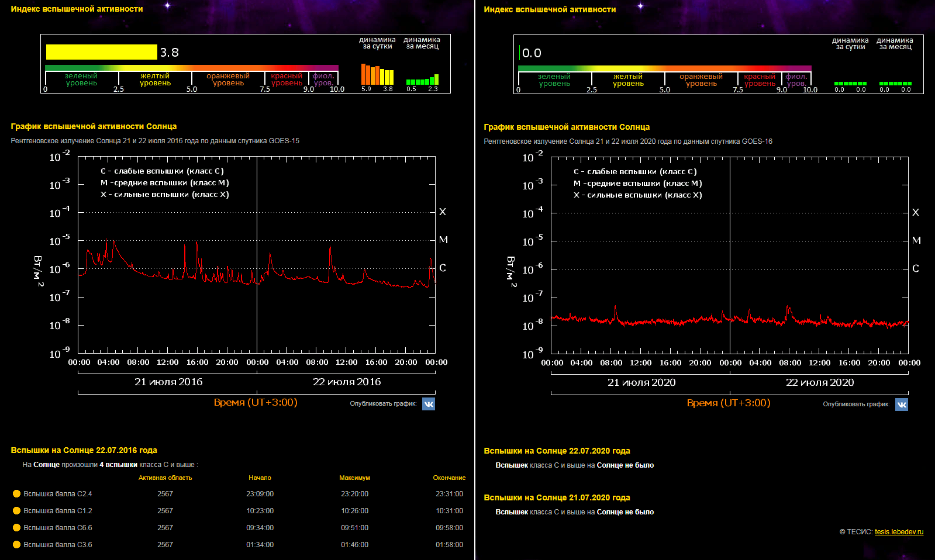Image resolution: width=935 pixels, height=560 pixels.
Task: Click the 'Опубликовать график' label under 2016 graph
Action: coord(383,404)
